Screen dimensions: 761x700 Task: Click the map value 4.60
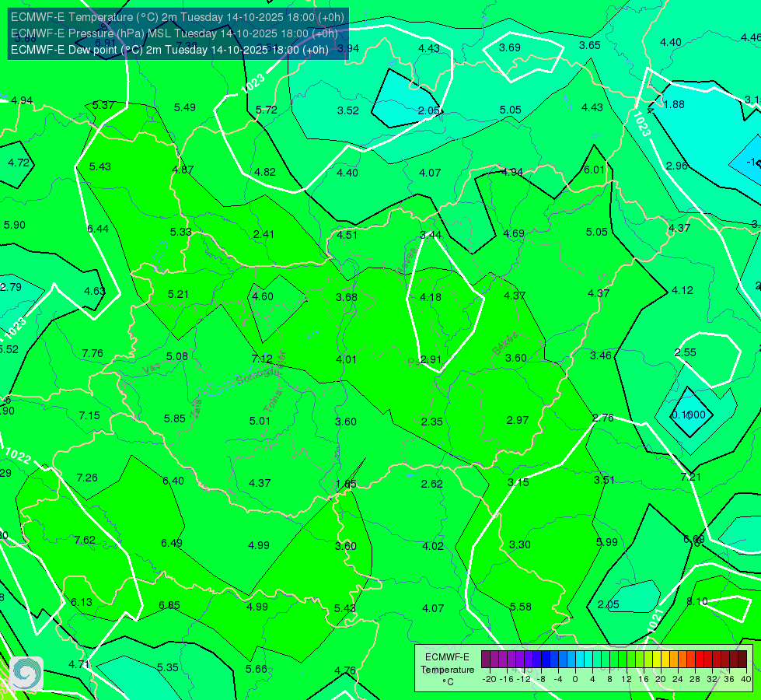coord(263,296)
